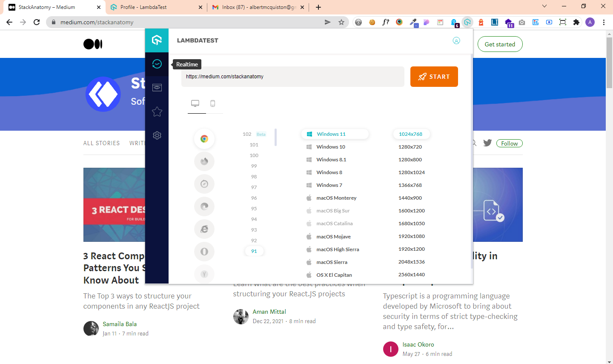Select the Internet Explorer browser icon
The image size is (613, 364).
pyautogui.click(x=204, y=229)
